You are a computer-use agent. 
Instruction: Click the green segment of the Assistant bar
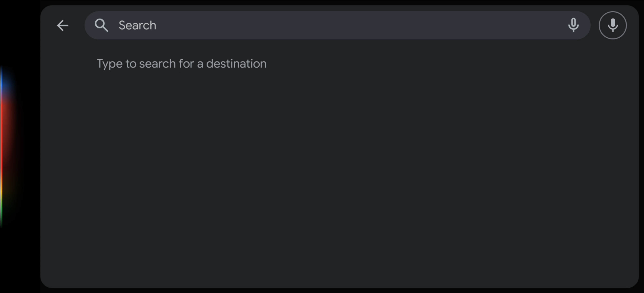(1, 213)
